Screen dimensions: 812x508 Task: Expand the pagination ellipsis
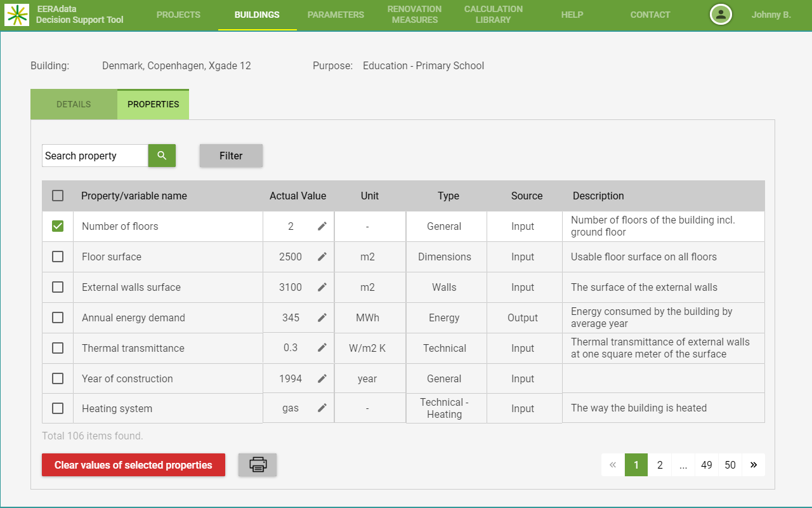(x=683, y=465)
